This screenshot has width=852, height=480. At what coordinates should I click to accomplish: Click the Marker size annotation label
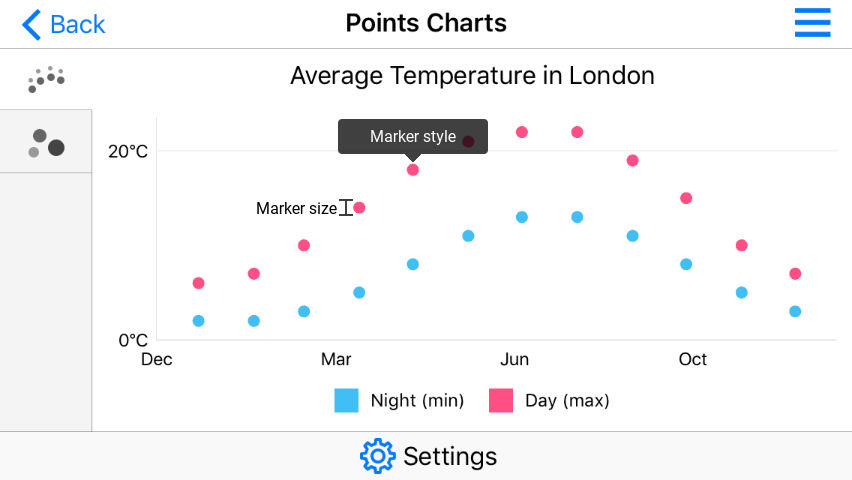tap(296, 208)
